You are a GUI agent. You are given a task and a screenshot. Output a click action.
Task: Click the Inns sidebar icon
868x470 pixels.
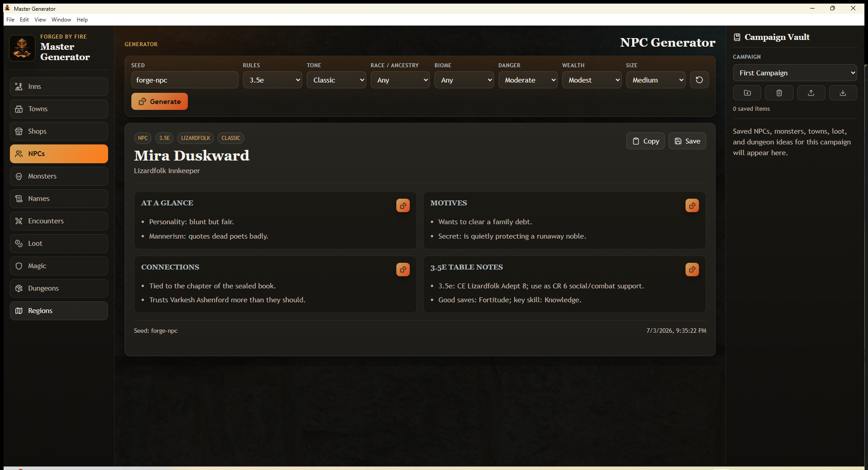(19, 87)
